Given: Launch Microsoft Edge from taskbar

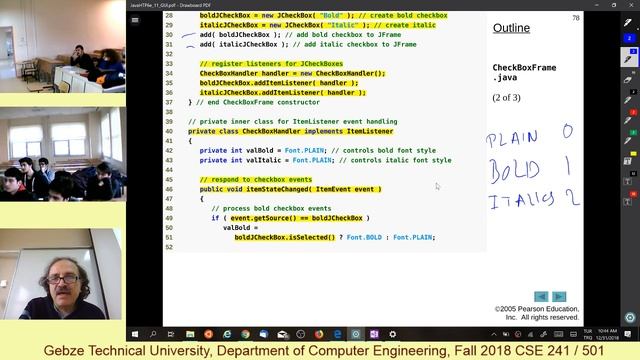Looking at the screenshot, I should pos(338,334).
